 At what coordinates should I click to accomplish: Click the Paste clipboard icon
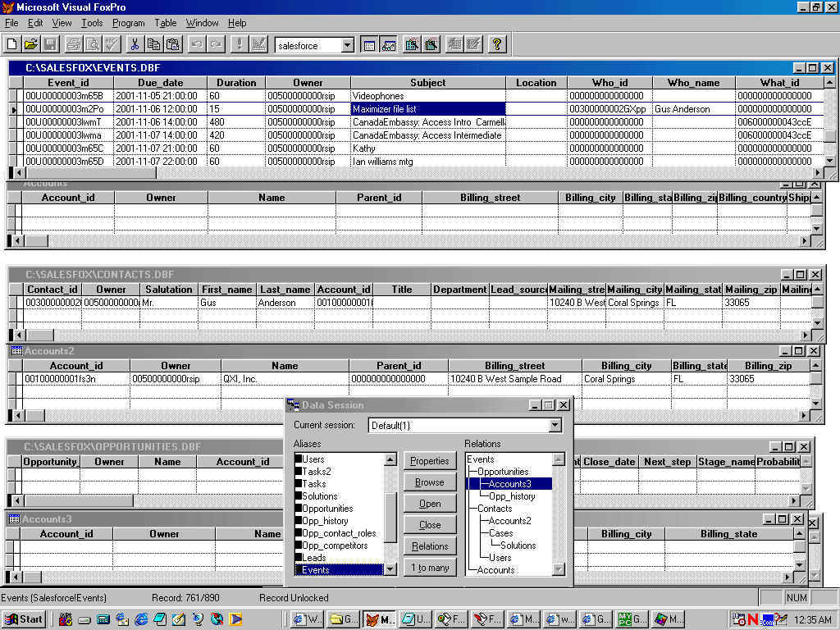point(173,44)
